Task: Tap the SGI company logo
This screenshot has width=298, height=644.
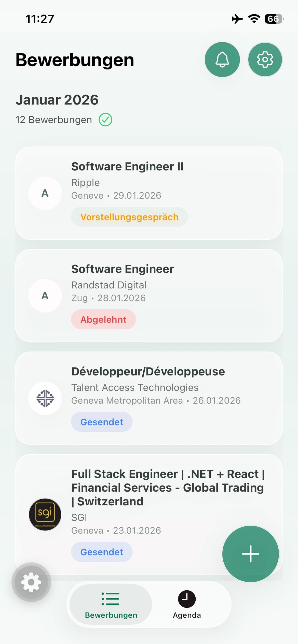Action: click(45, 514)
